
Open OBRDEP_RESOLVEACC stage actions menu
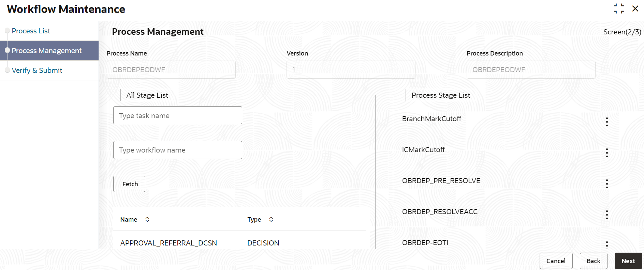click(x=607, y=215)
